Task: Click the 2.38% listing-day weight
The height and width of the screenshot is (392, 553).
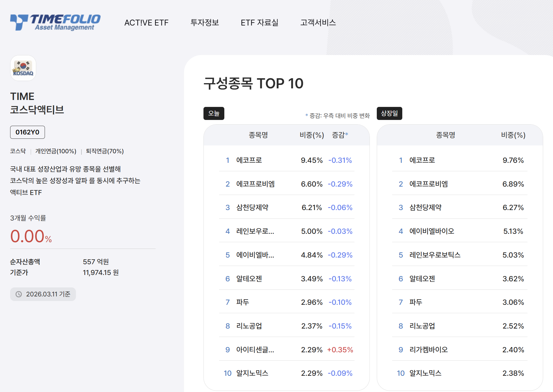Action: 513,373
